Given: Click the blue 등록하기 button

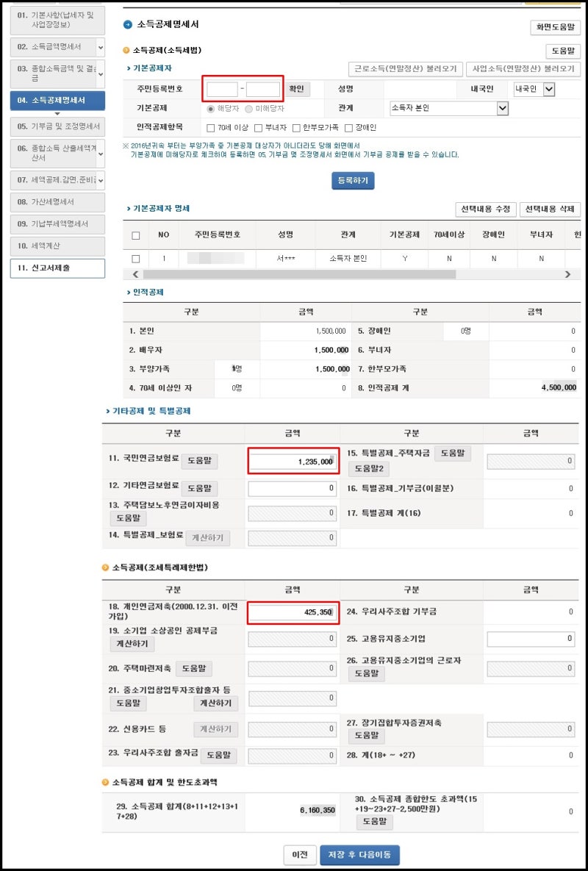Looking at the screenshot, I should tap(353, 180).
